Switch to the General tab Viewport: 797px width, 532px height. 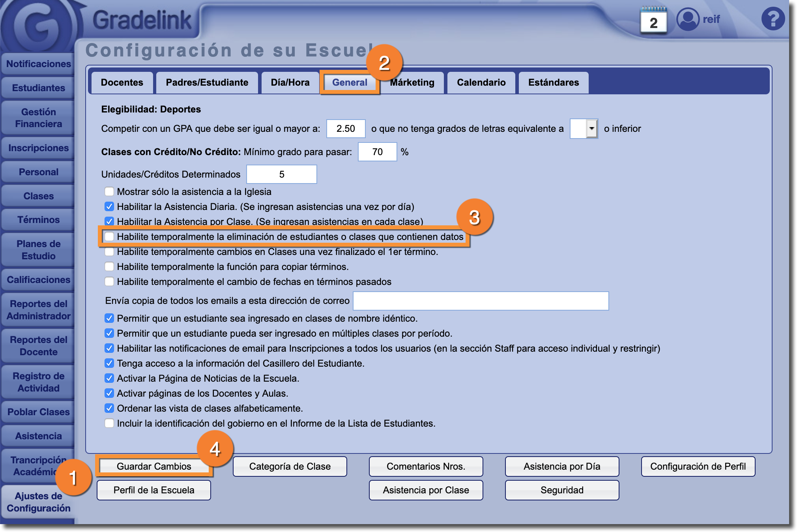[x=350, y=82]
